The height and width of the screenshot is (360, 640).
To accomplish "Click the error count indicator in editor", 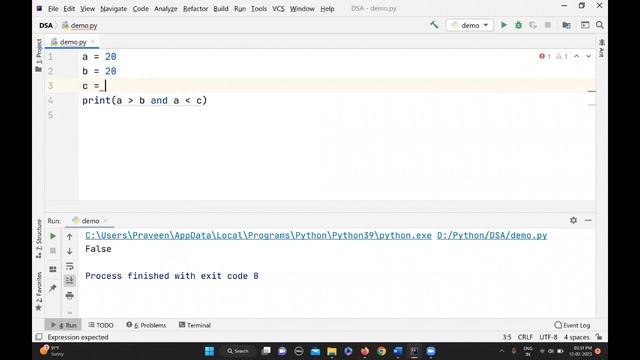I will coord(545,56).
